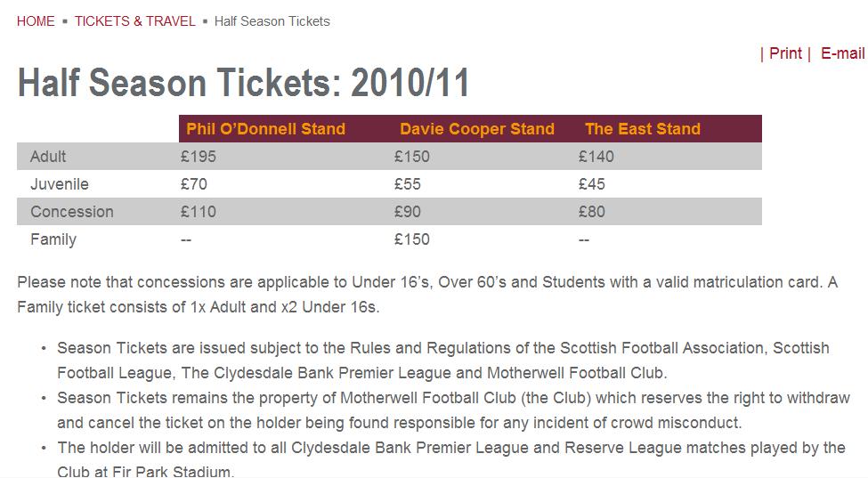Select The East Stand column header

pyautogui.click(x=643, y=129)
